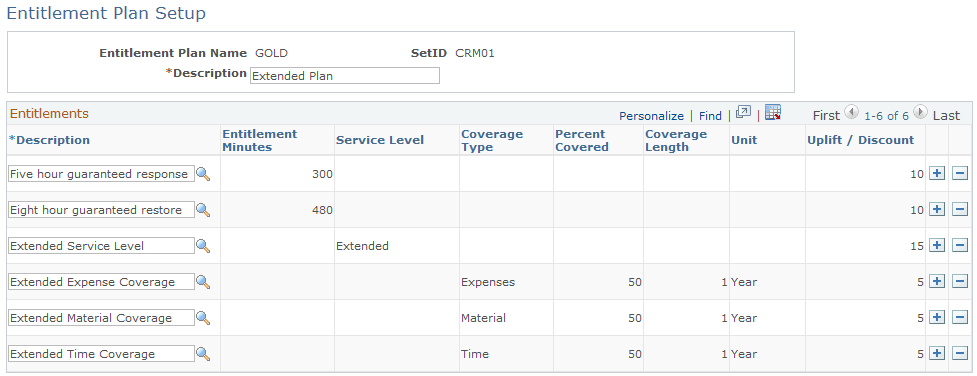Download Entitlements grid to spreadsheet
The image size is (977, 376).
pos(773,112)
